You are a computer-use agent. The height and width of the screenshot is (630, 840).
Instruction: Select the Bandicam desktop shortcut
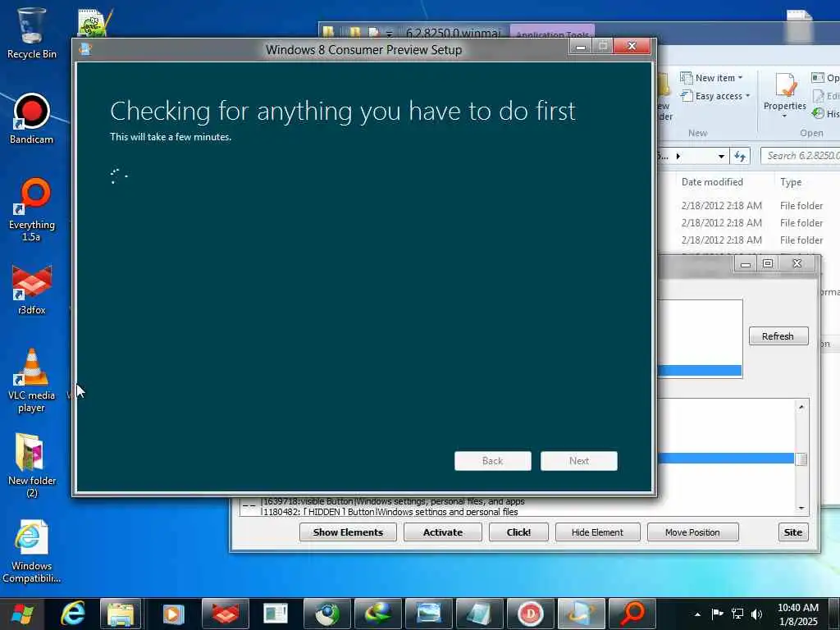[31, 119]
